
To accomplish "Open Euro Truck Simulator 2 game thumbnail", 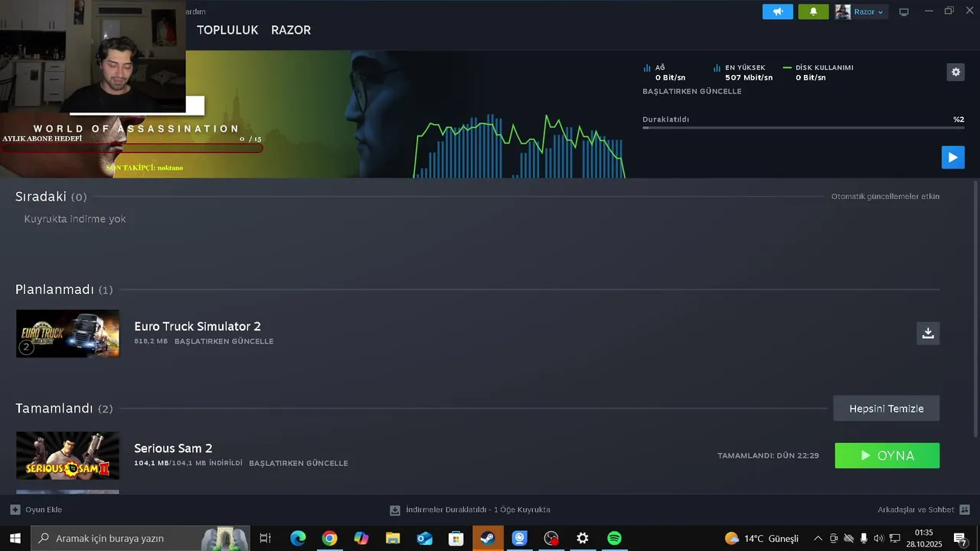I will pyautogui.click(x=67, y=334).
